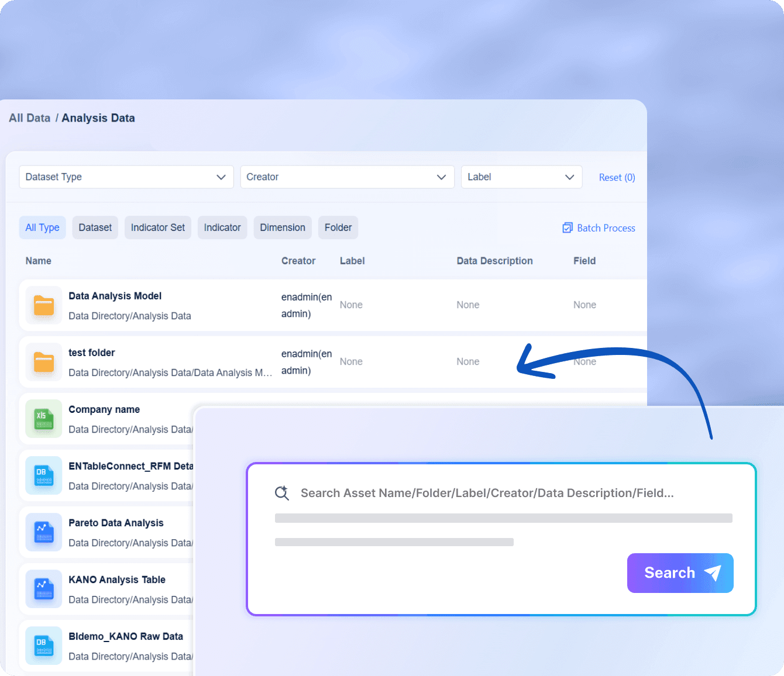
Task: Click the Reset (0) link
Action: (x=617, y=177)
